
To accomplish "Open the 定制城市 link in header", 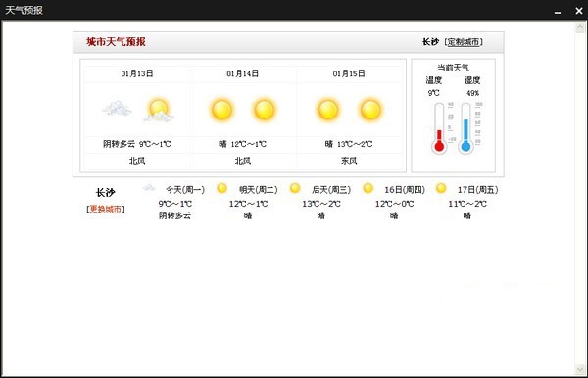I will point(464,42).
